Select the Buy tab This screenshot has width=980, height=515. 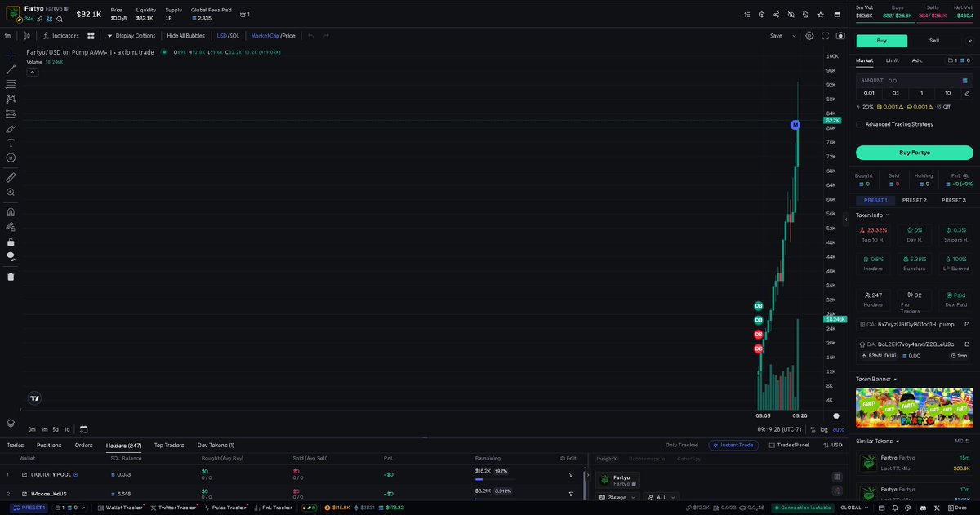(x=881, y=40)
